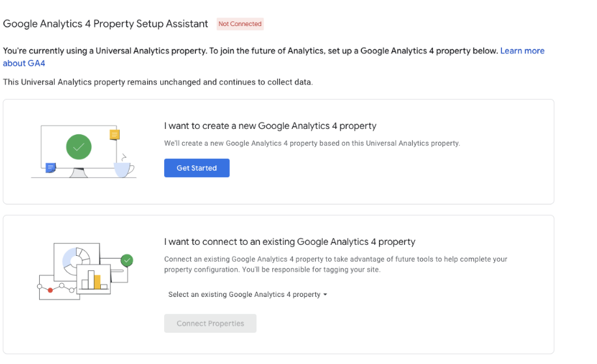Click the Get Started button
The height and width of the screenshot is (364, 597).
coord(197,168)
